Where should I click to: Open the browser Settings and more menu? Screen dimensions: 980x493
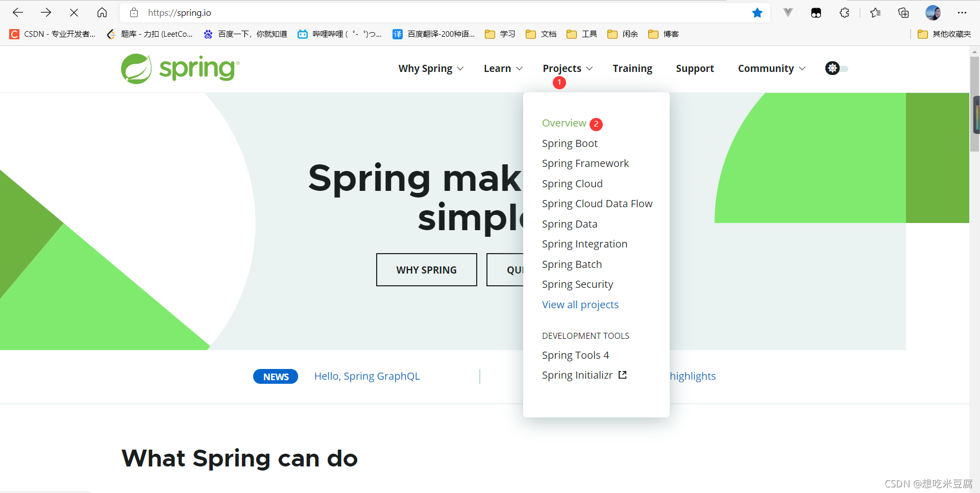coord(962,13)
